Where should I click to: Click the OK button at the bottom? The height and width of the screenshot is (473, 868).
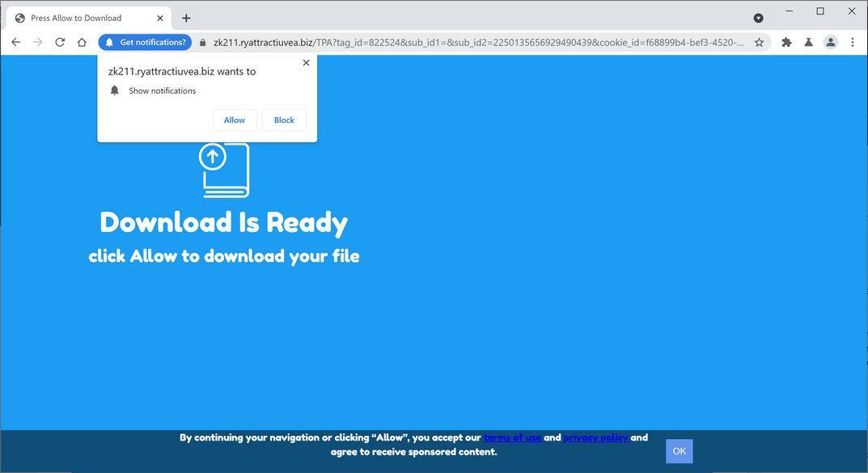click(x=678, y=450)
